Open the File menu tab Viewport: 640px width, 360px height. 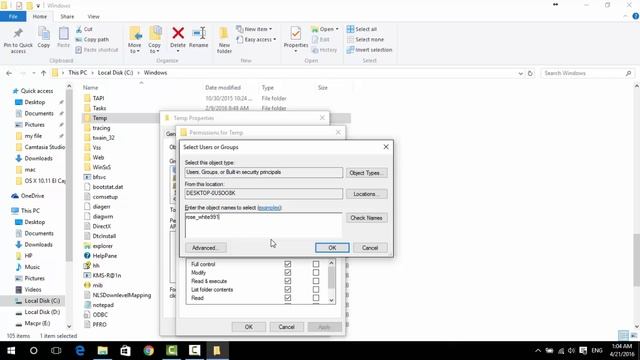[x=13, y=16]
